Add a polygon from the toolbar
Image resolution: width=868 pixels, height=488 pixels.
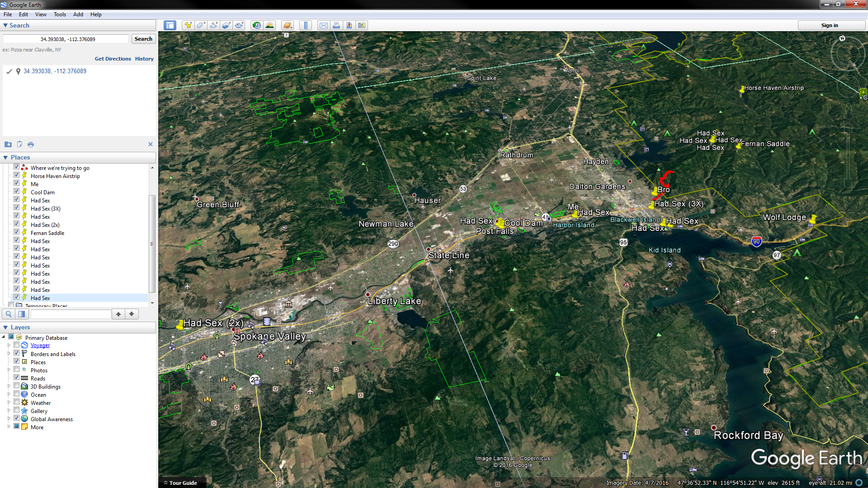(x=201, y=25)
